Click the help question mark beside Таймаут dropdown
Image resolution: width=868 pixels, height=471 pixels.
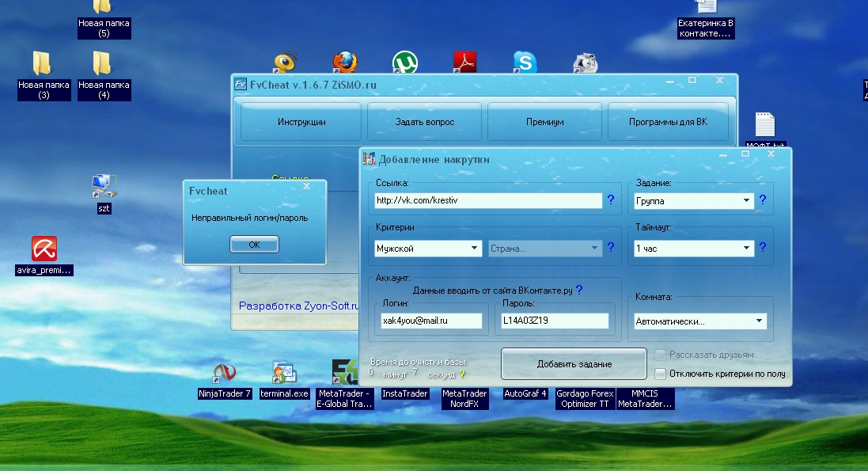click(x=763, y=247)
